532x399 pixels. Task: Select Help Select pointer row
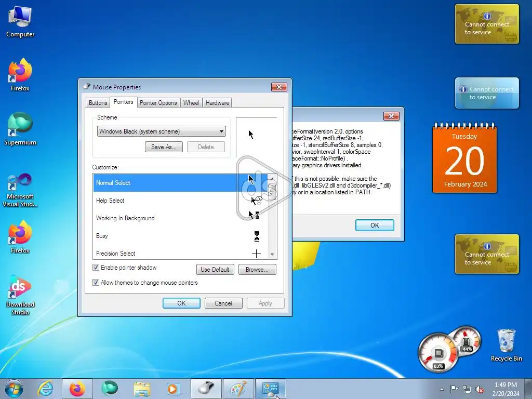180,201
